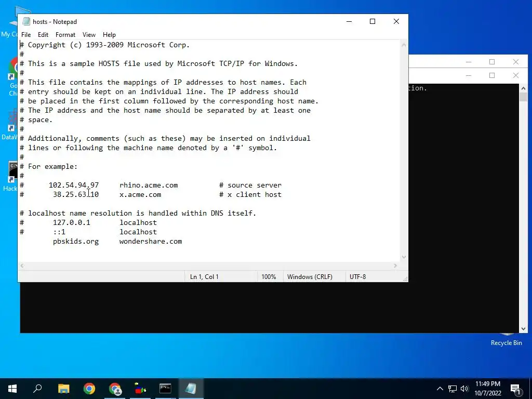Open the Help menu in Notepad
Viewport: 532px width, 399px height.
pos(109,35)
